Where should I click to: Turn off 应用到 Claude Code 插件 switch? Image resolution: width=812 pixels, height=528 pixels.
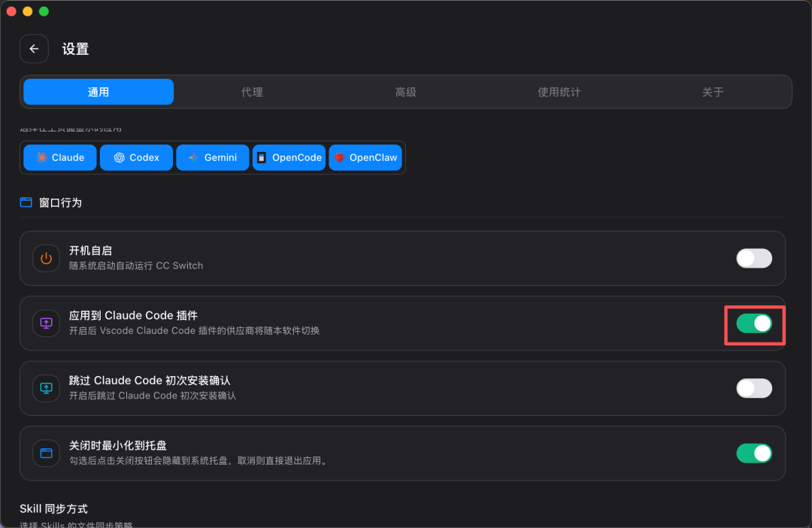754,323
